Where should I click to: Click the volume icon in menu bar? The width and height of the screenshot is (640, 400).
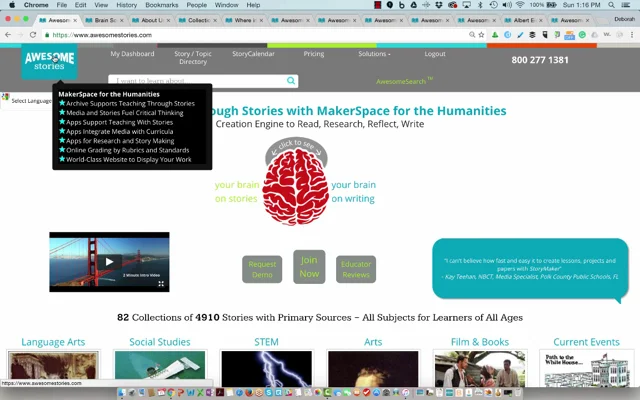507,5
